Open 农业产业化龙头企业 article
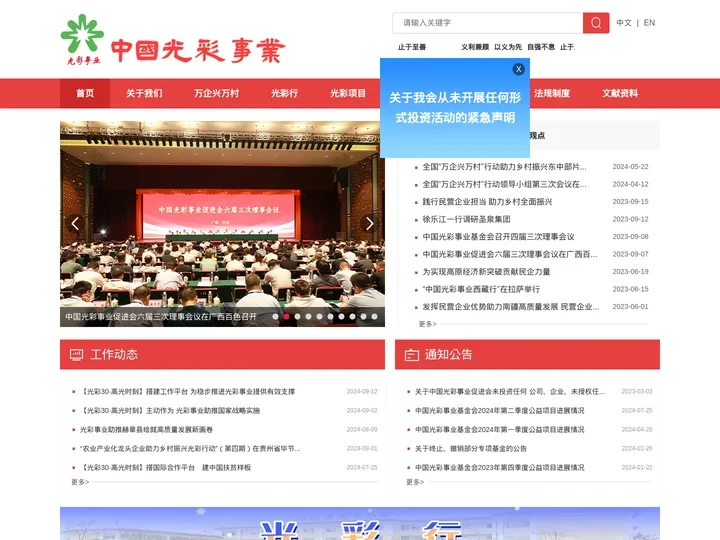 (x=190, y=449)
